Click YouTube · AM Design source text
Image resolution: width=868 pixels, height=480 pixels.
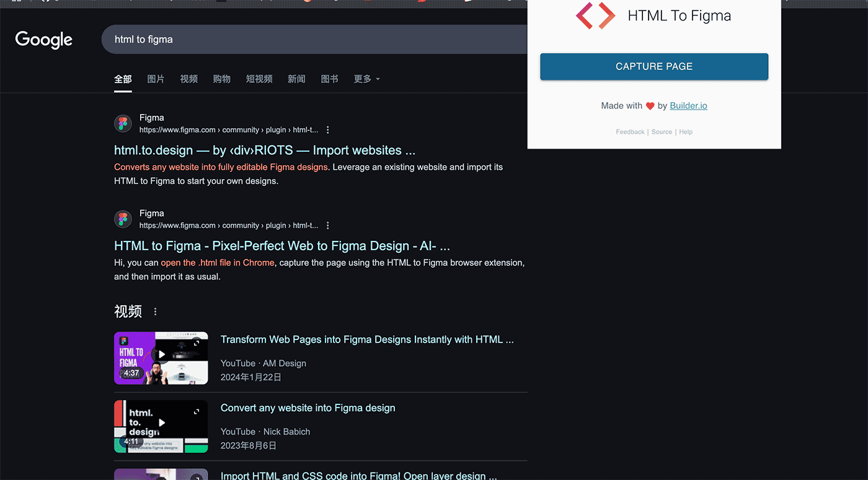(263, 364)
